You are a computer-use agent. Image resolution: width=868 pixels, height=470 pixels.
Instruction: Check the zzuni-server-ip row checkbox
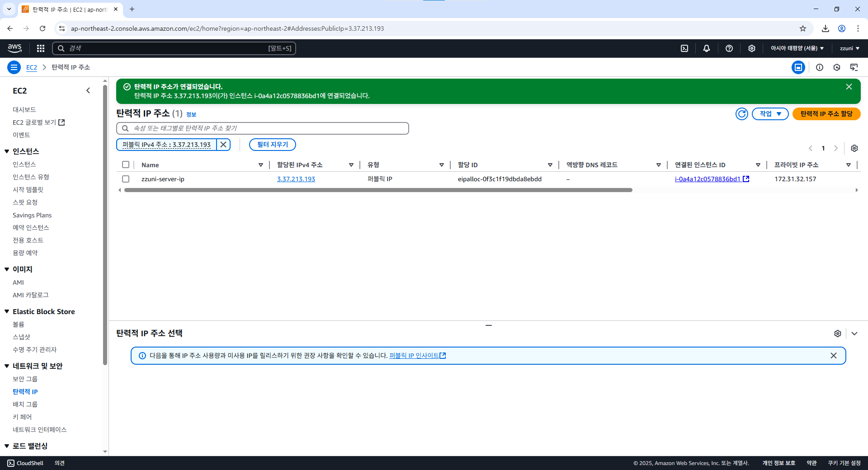click(x=126, y=179)
